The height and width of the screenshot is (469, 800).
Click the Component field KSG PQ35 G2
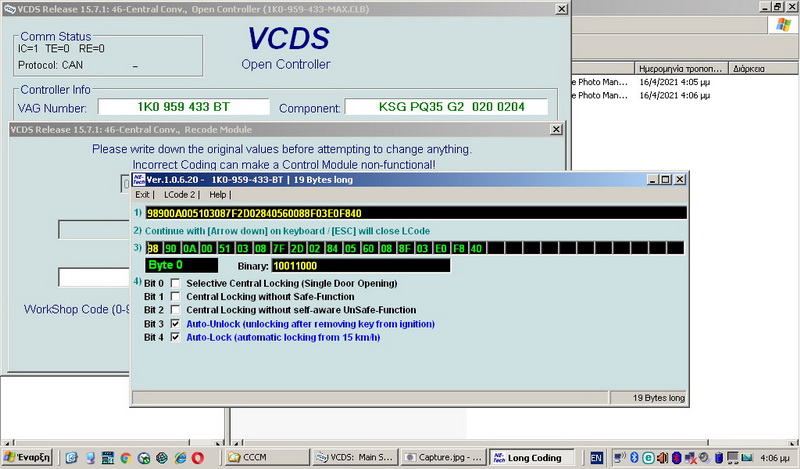446,107
